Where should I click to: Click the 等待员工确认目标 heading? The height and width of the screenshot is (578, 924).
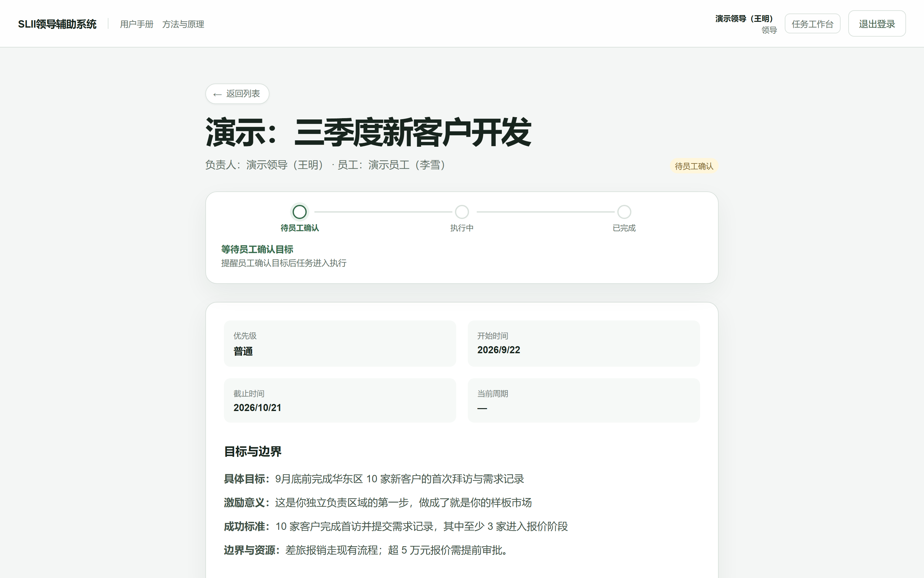(257, 249)
